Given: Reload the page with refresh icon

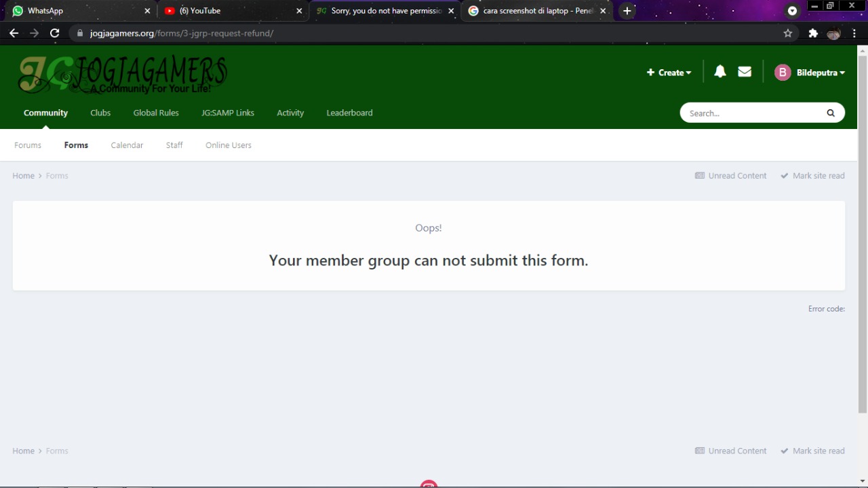Looking at the screenshot, I should click(x=55, y=33).
